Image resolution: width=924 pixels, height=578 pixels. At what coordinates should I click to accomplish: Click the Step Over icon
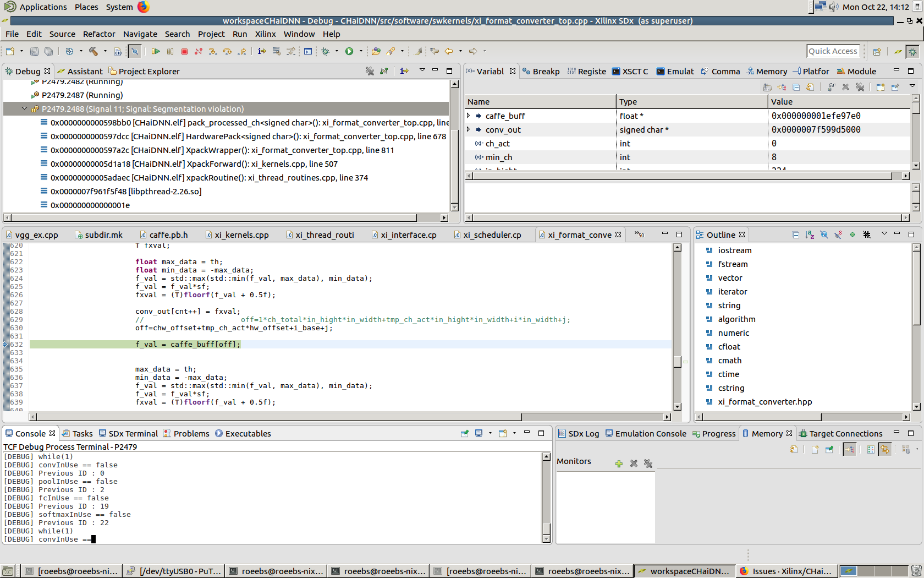[227, 51]
